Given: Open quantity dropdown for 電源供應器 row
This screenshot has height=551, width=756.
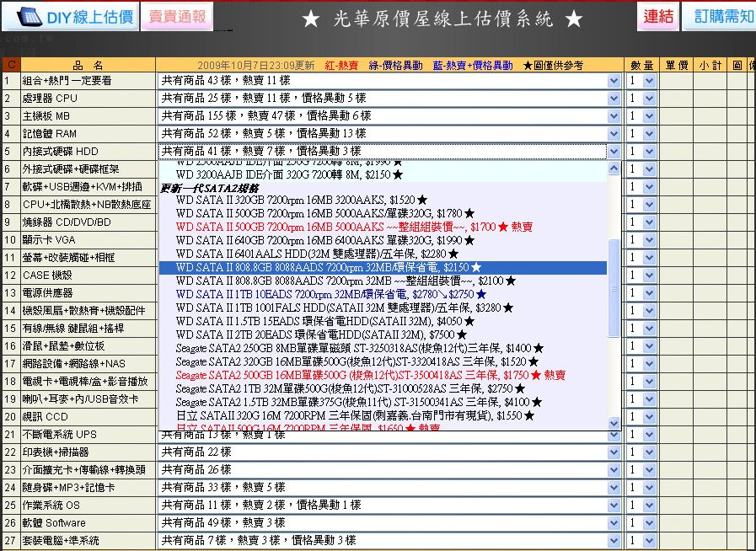Looking at the screenshot, I should coord(649,293).
